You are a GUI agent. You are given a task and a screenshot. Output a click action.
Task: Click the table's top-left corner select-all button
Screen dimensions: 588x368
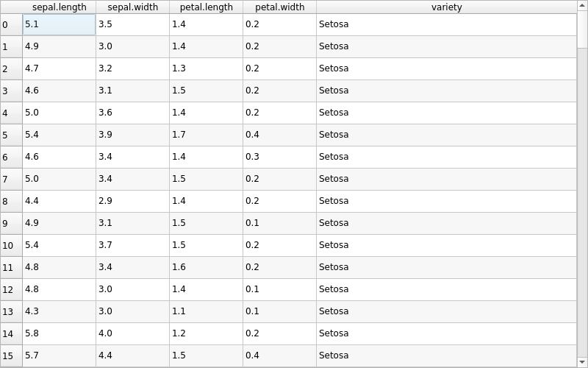(11, 7)
